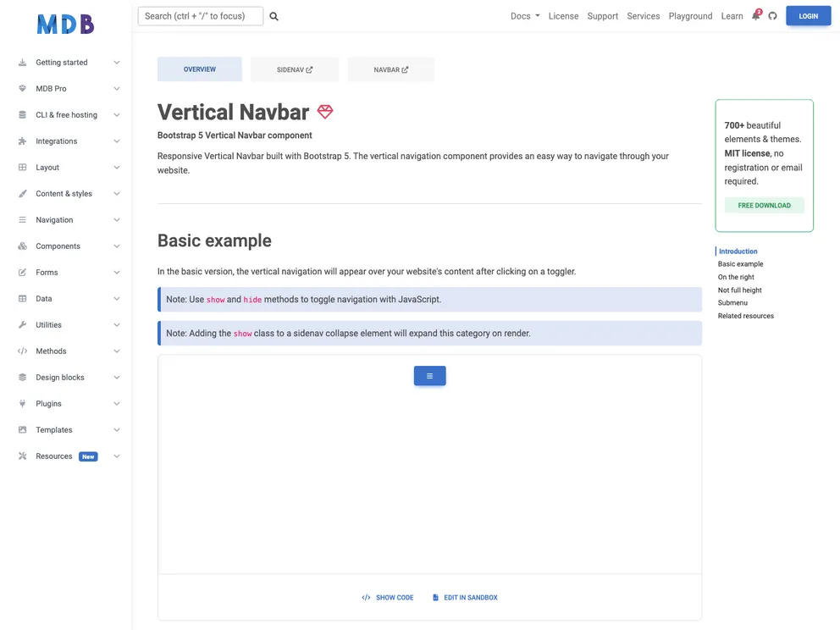Click the GitHub icon in the header
The height and width of the screenshot is (630, 840).
coord(771,15)
